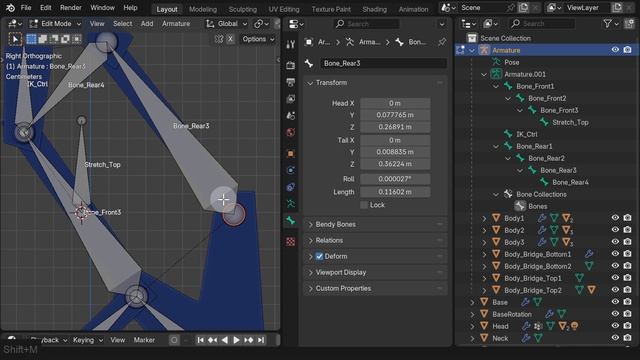Viewport: 640px width, 360px height.
Task: Open the Bone properties tab
Action: click(291, 221)
